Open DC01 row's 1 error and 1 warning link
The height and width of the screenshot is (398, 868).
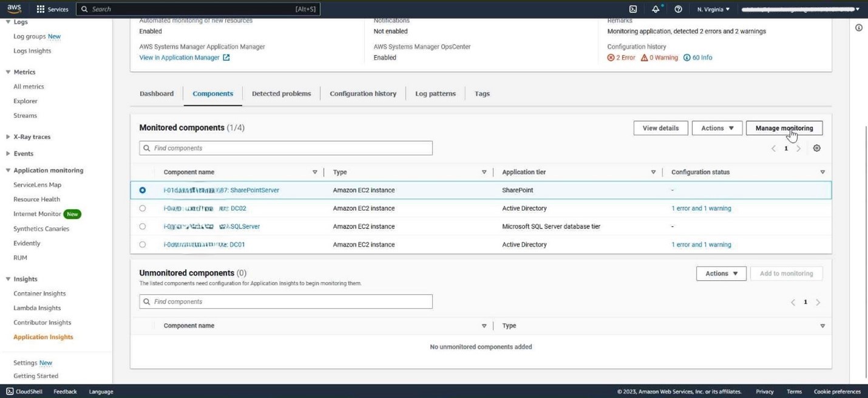pos(701,245)
